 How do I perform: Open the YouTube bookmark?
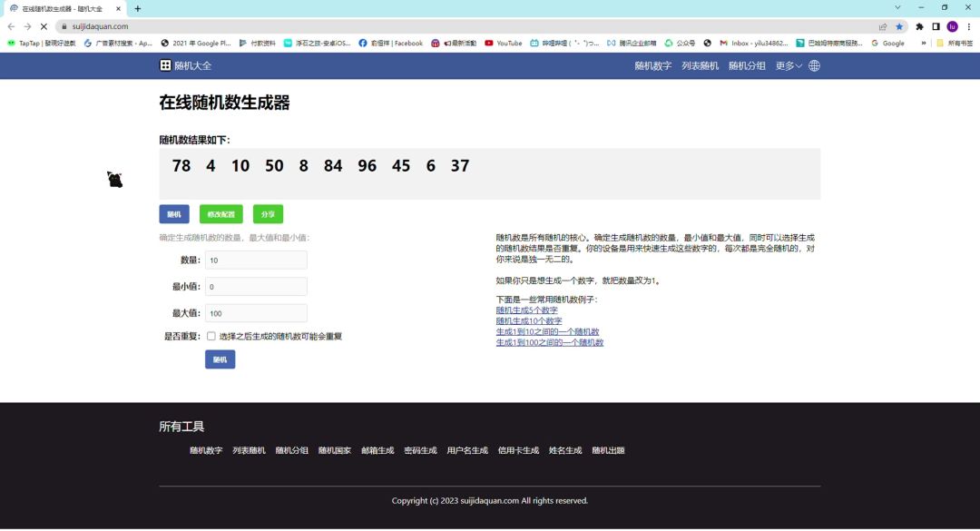[504, 43]
